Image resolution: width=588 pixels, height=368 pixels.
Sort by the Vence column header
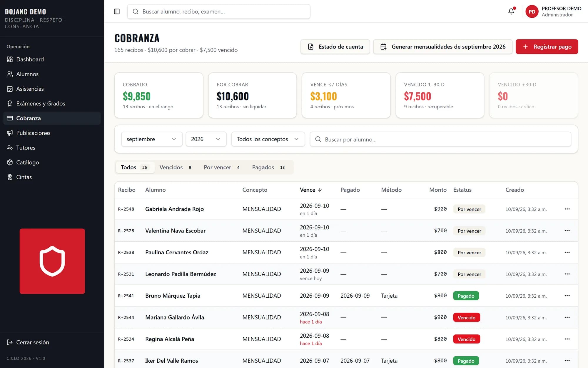(x=311, y=190)
